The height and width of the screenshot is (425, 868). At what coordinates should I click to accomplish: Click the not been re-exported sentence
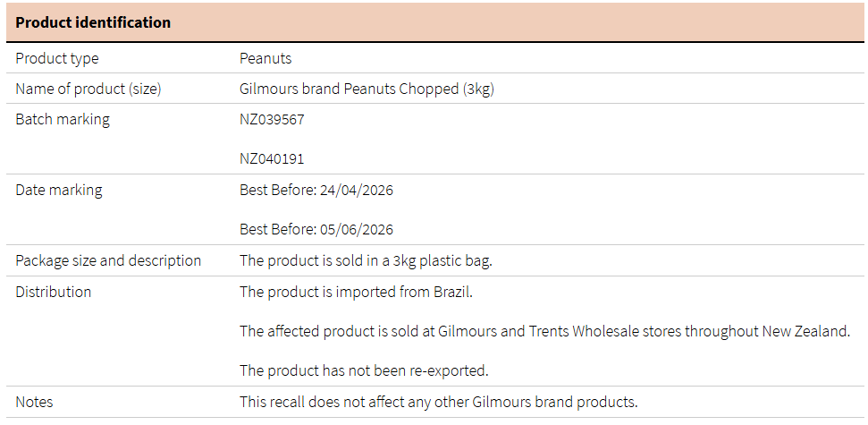pos(364,370)
